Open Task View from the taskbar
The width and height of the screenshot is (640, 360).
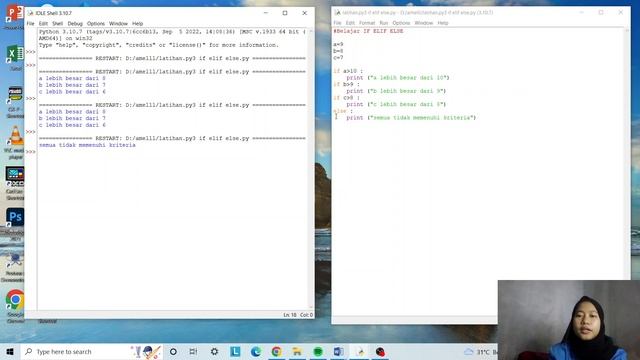coord(193,351)
